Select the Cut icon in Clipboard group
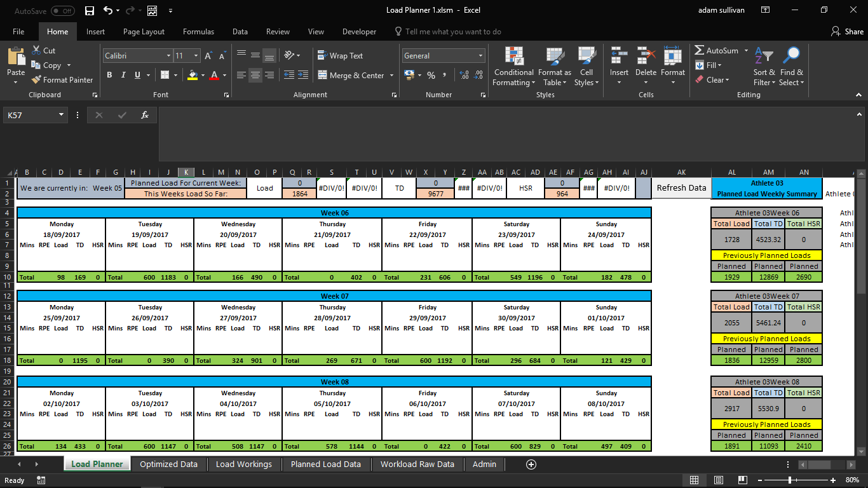Screen dimensions: 868x488 click(x=44, y=50)
